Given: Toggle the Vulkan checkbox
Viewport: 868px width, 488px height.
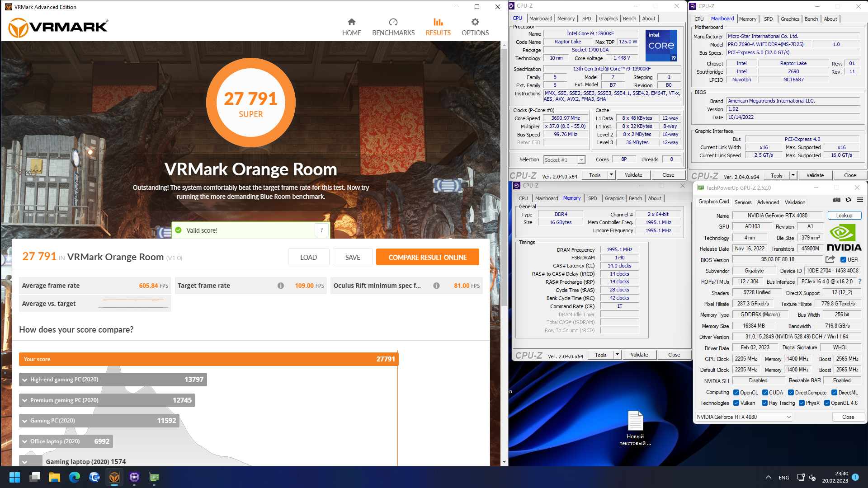Looking at the screenshot, I should pos(736,403).
